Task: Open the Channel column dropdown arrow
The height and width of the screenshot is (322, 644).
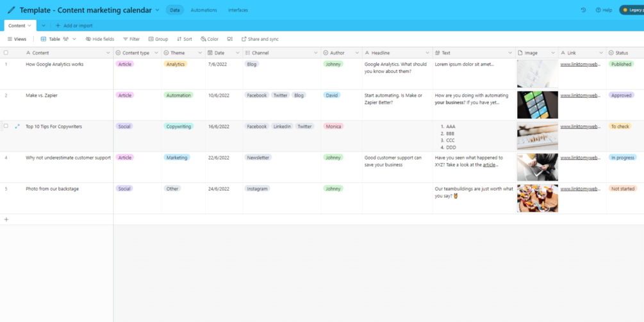Action: coord(316,53)
